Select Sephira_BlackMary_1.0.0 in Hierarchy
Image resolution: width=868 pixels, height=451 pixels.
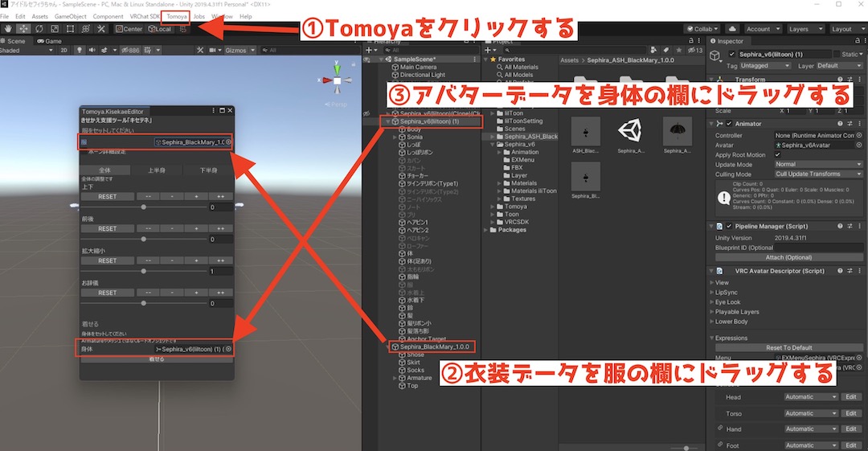434,346
